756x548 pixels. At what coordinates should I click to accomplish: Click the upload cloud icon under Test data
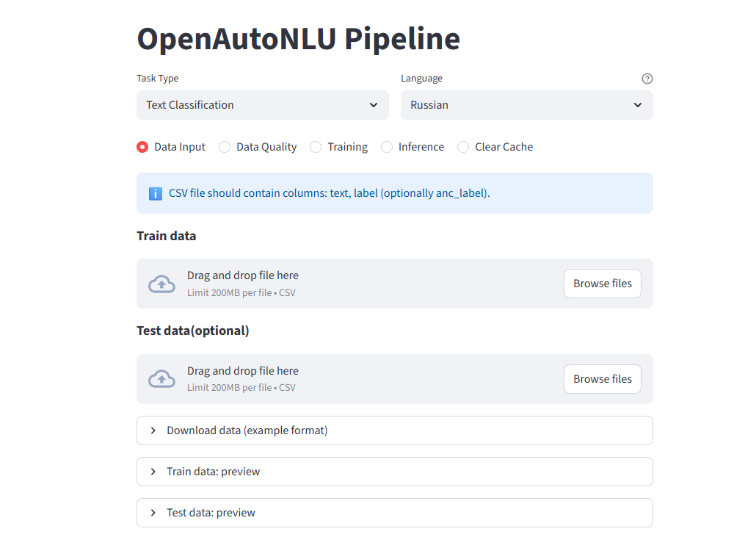161,379
